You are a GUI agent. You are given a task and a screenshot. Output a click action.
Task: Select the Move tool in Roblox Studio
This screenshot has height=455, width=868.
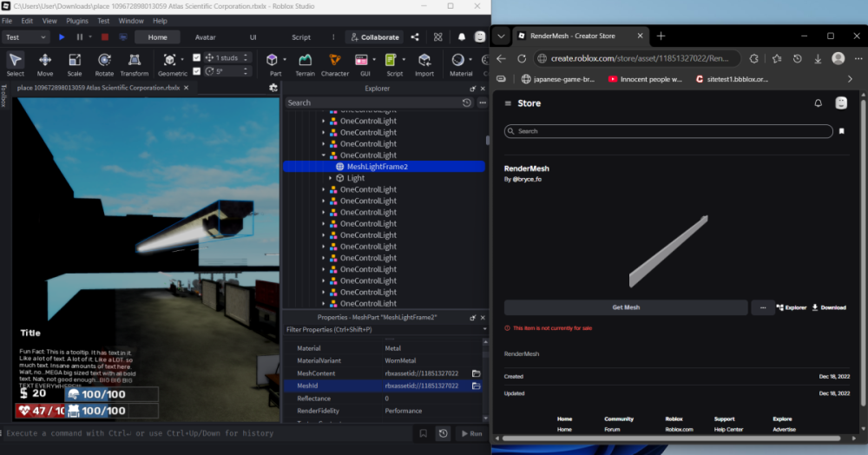(x=45, y=64)
